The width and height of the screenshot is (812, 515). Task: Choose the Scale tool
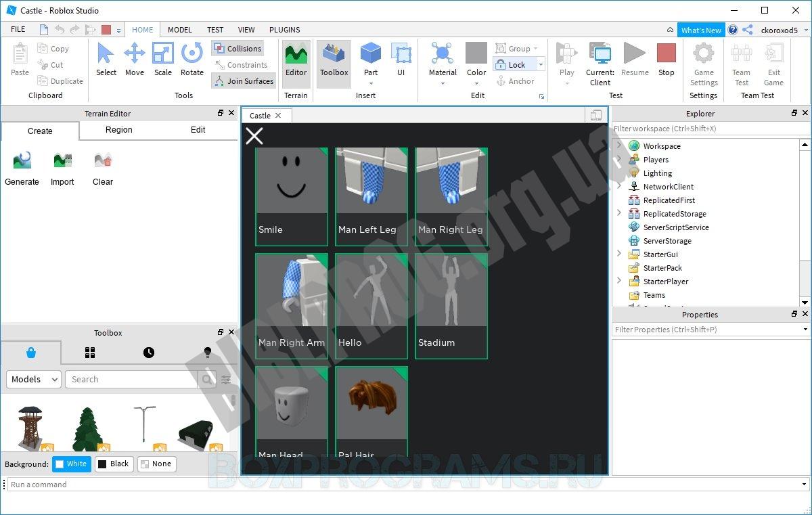coord(163,59)
